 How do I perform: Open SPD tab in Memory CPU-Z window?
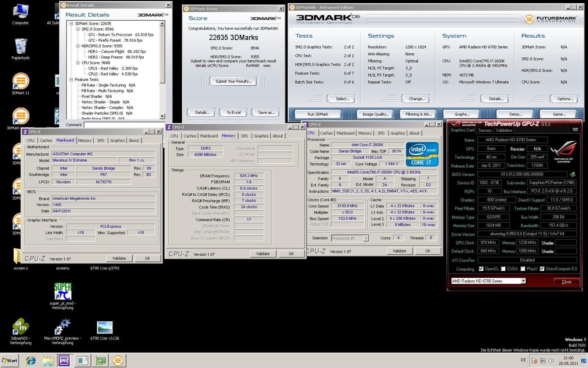(x=244, y=136)
